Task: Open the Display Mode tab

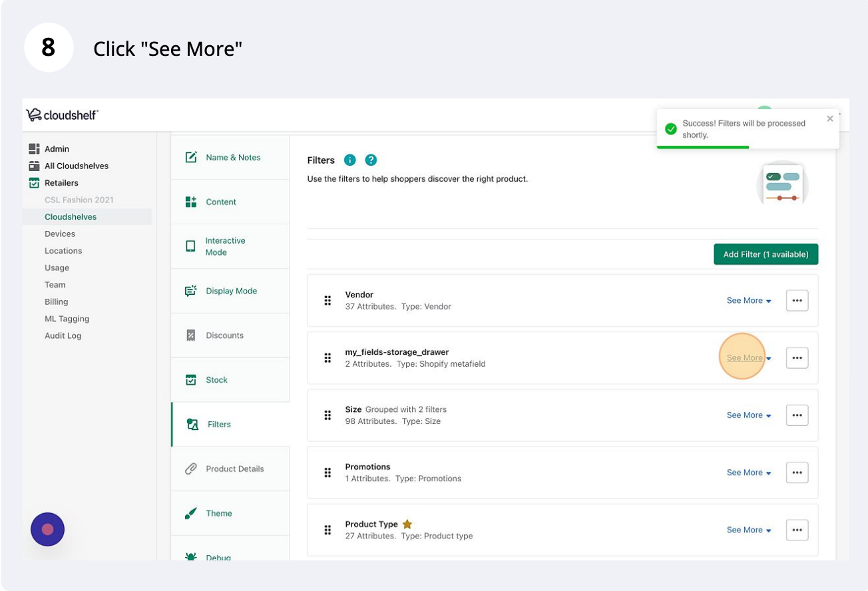Action: click(230, 291)
